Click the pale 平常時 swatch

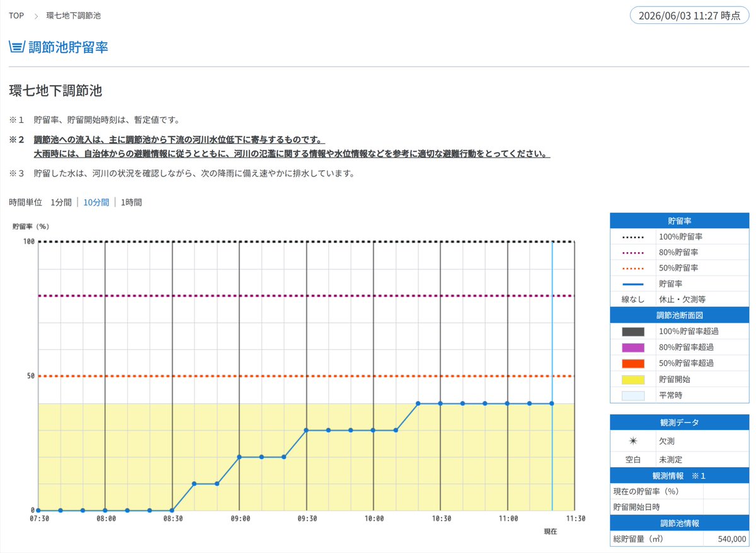[633, 395]
